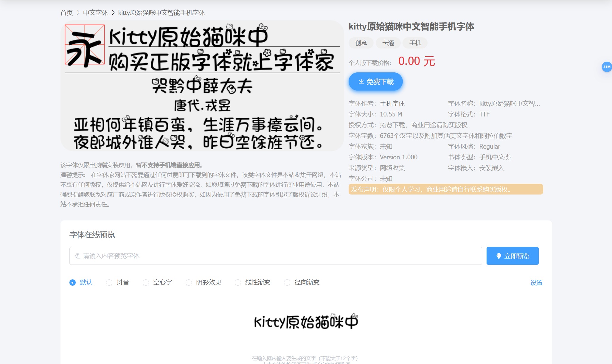This screenshot has height=364, width=612.
Task: Click the 网络收集 source value
Action: point(392,168)
